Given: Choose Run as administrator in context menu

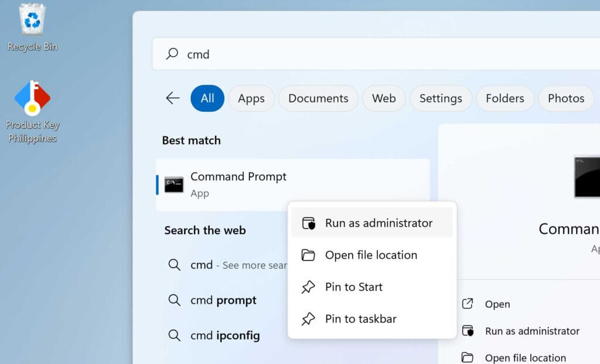Looking at the screenshot, I should coord(372,223).
